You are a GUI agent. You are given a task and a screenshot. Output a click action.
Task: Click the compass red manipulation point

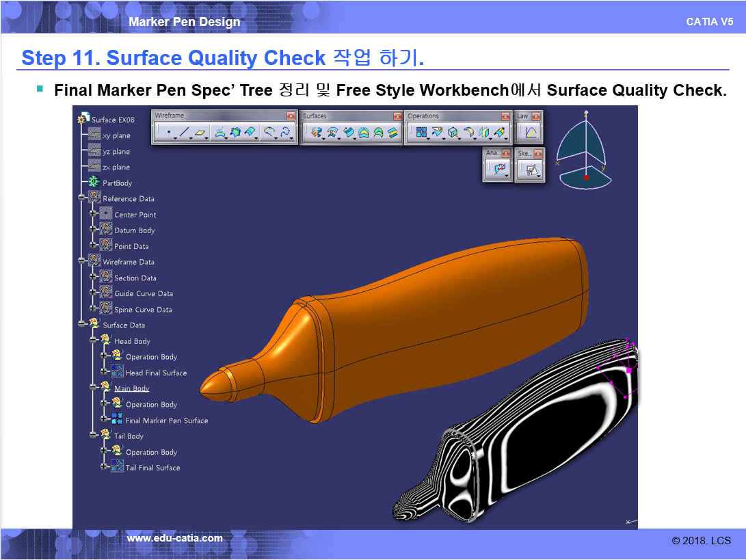click(586, 177)
